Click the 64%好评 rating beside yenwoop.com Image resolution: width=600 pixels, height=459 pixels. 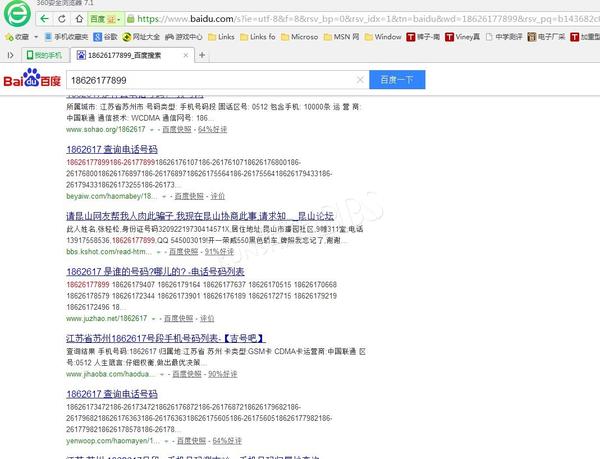(227, 441)
